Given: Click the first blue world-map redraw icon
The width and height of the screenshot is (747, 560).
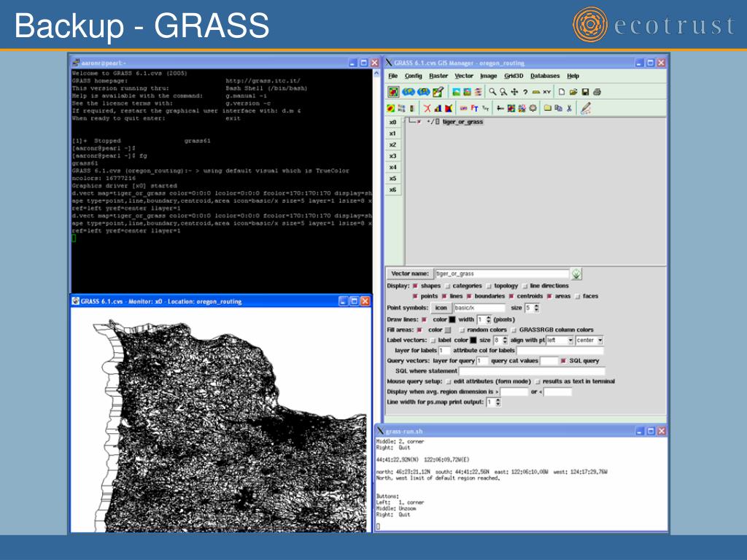Looking at the screenshot, I should coord(409,91).
